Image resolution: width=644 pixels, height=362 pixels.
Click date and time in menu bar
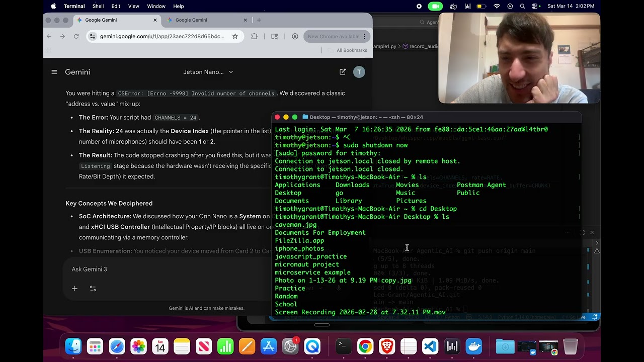[x=571, y=6]
